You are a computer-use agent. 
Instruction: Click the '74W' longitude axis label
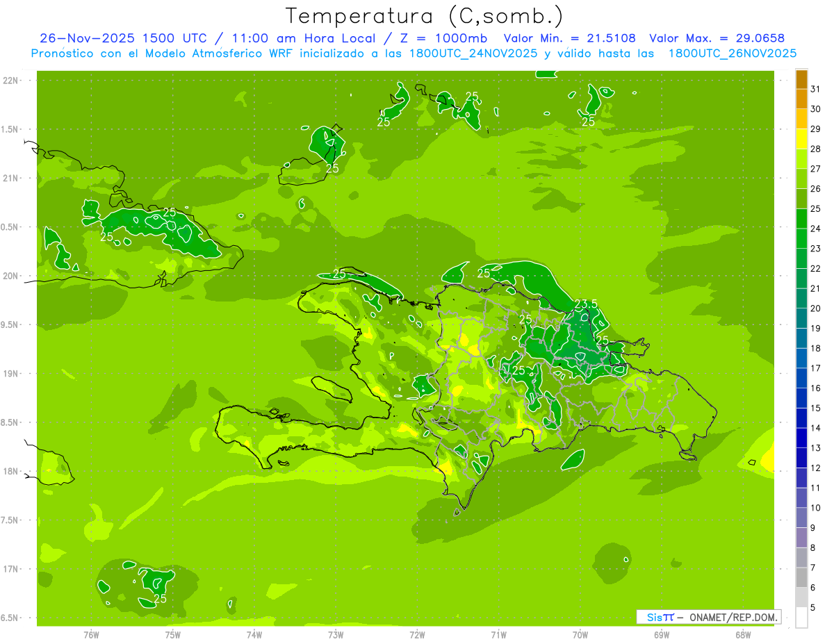254,634
